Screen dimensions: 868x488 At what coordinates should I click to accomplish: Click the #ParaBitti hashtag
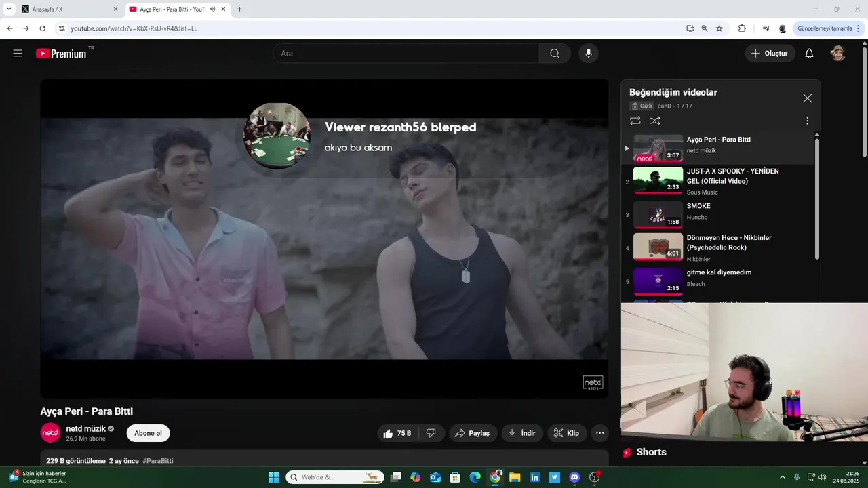[x=158, y=461]
